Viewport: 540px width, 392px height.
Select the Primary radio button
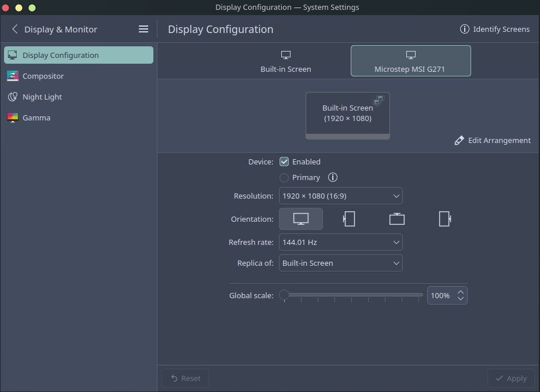click(284, 178)
